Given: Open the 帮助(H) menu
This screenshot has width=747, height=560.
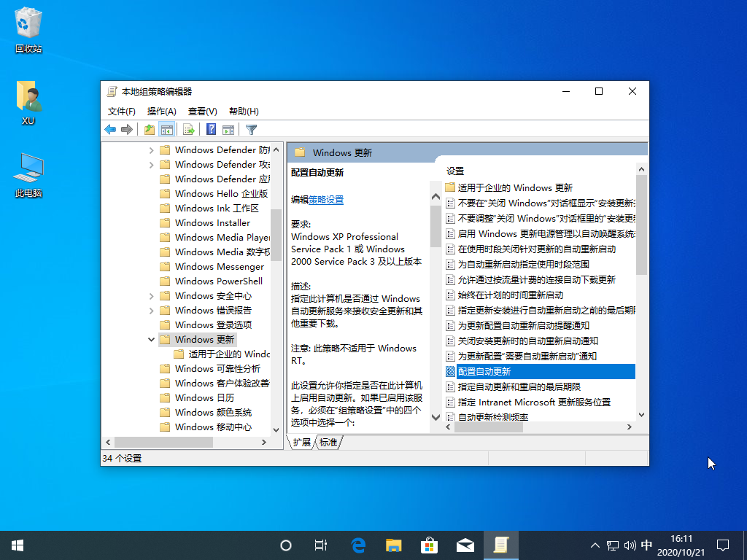Looking at the screenshot, I should [x=244, y=112].
